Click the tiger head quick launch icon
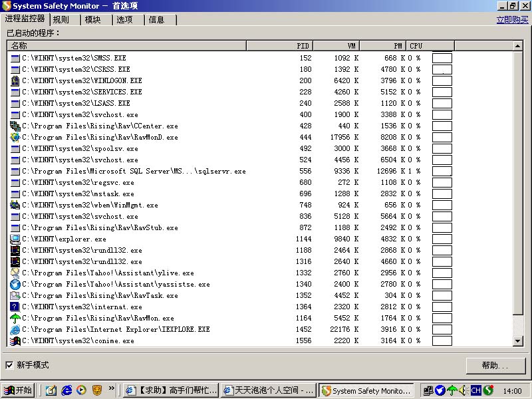532x399 pixels. [x=97, y=390]
